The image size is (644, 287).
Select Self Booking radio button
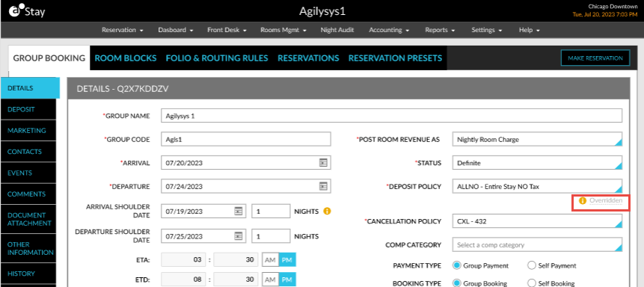pyautogui.click(x=532, y=283)
